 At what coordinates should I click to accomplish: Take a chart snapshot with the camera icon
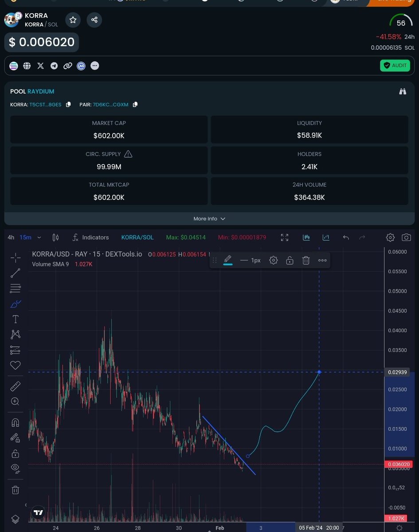click(x=407, y=237)
